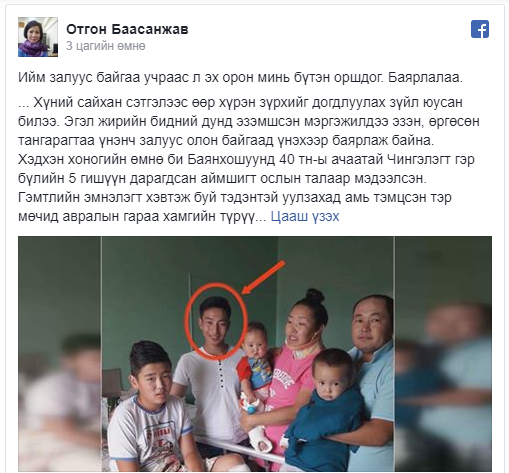Viewport: 509px width, 473px height.
Task: Select the paragraph beginning 'Хүний сайхан сэтгэлээс'
Action: pyautogui.click(x=249, y=159)
